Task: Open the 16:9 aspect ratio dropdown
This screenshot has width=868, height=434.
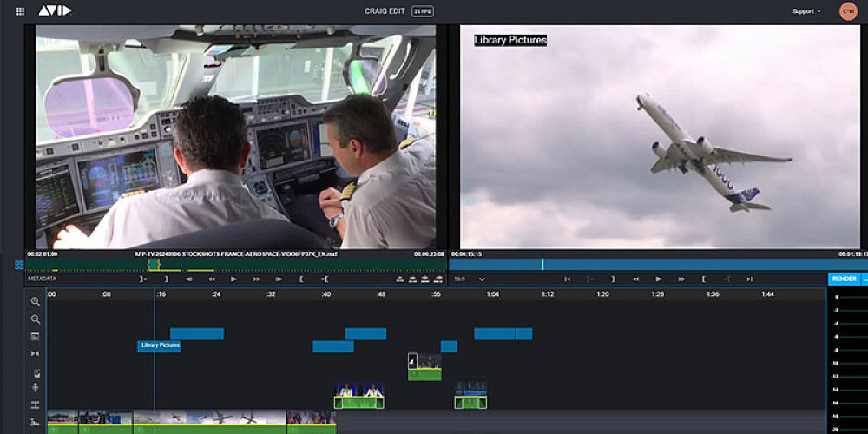Action: (470, 279)
